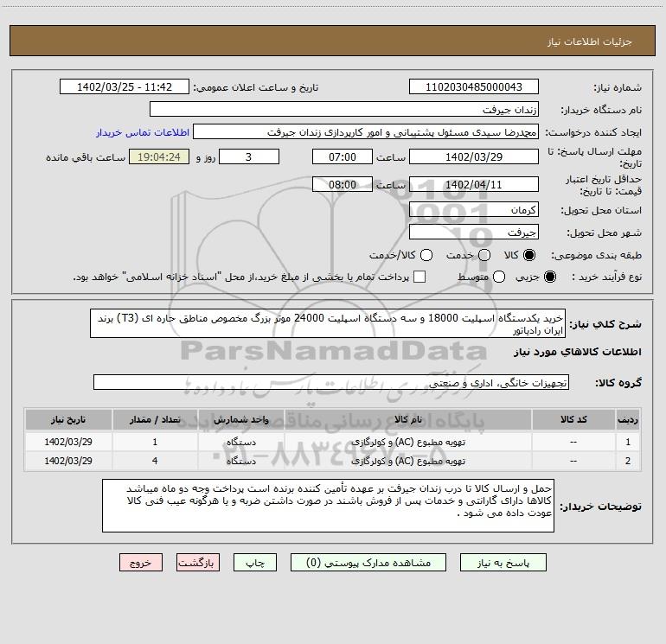Select the کالا/خدمت radio button
This screenshot has width=666, height=644.
pos(426,255)
